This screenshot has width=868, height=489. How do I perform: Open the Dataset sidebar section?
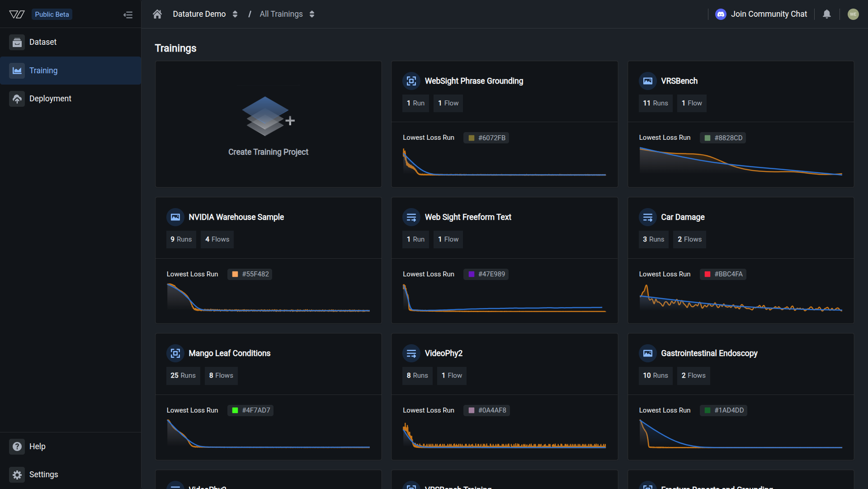click(x=43, y=42)
